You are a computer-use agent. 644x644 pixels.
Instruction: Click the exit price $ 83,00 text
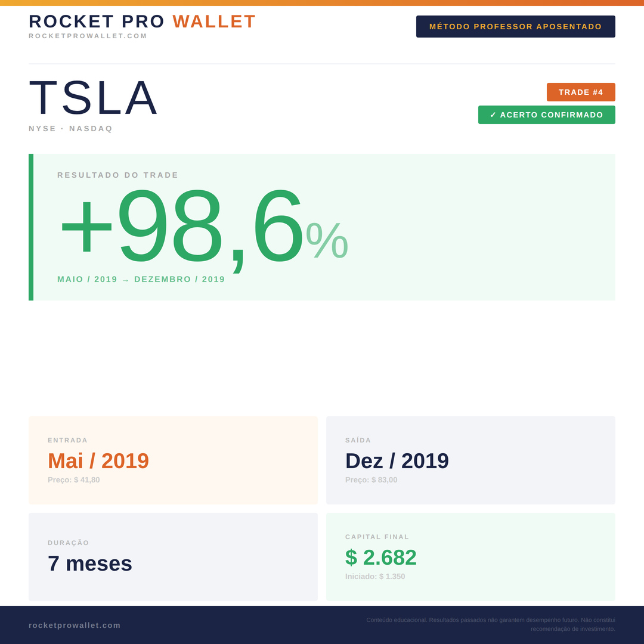coord(371,480)
